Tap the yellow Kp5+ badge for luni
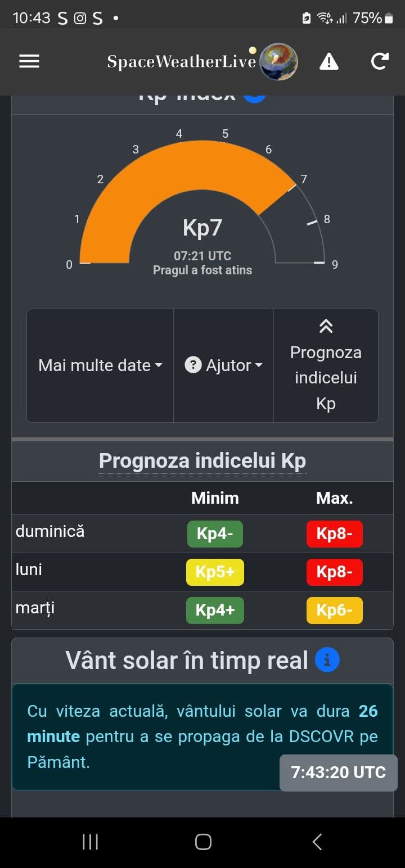The height and width of the screenshot is (868, 405). click(215, 572)
